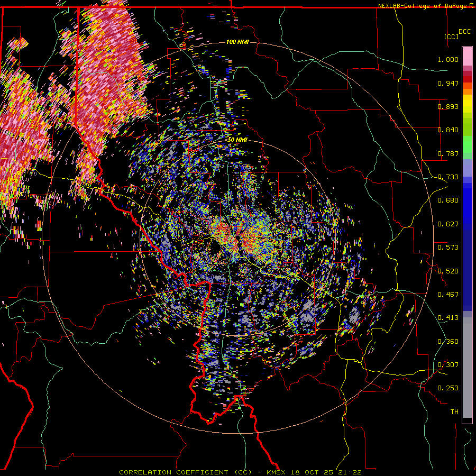
Task: Click the radar site at the rings' center
Action: pyautogui.click(x=237, y=239)
